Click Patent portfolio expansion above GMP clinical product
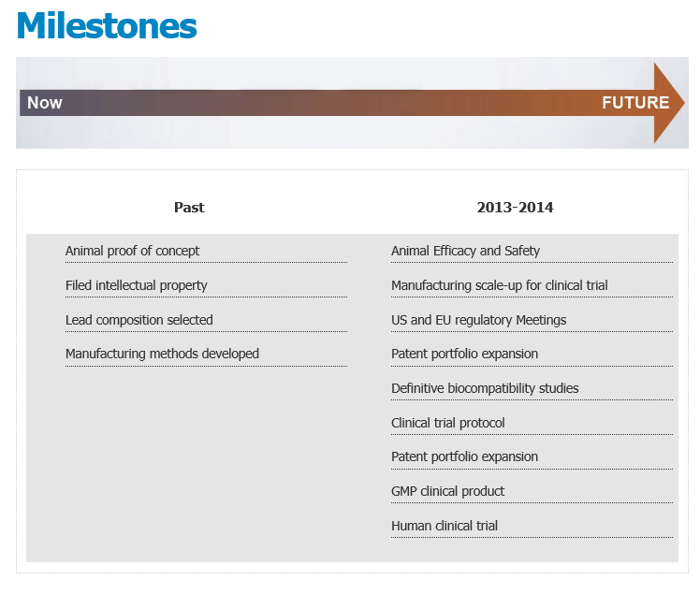This screenshot has height=594, width=700. pos(464,456)
